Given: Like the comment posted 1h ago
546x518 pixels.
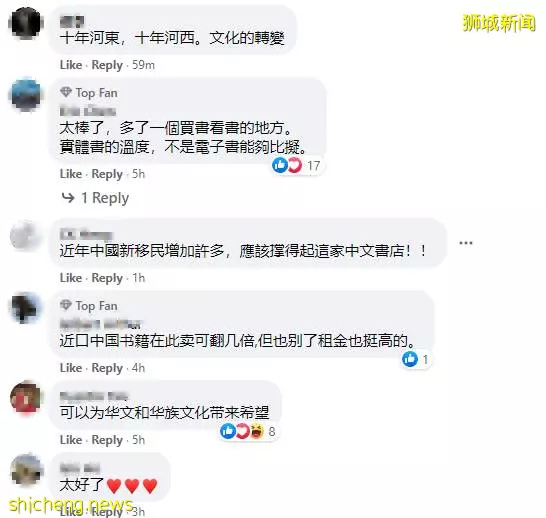Looking at the screenshot, I should pos(71,278).
